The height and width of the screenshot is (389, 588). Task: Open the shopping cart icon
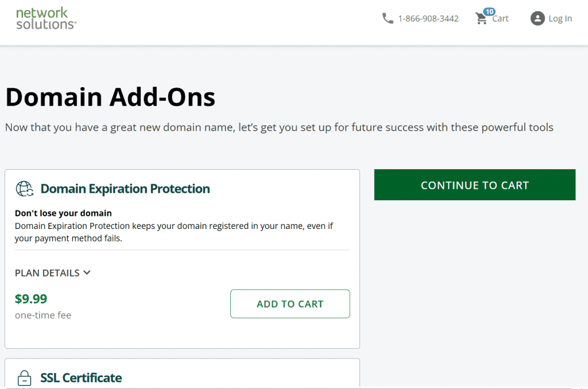click(x=481, y=19)
